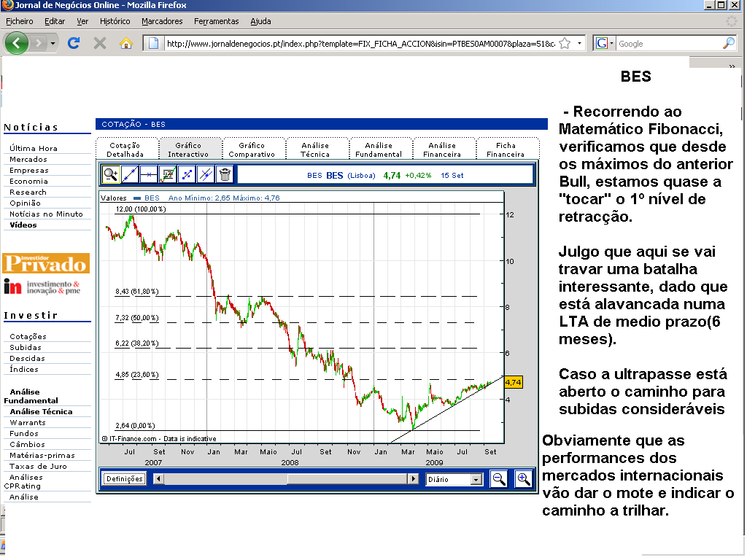This screenshot has height=560, width=747.
Task: Click the chart timeline scrollbar track
Action: tap(286, 478)
